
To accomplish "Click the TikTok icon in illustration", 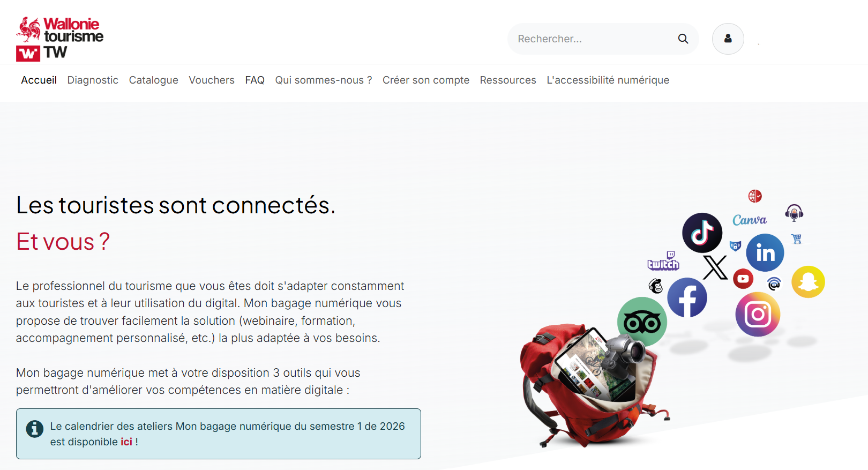I will (702, 233).
